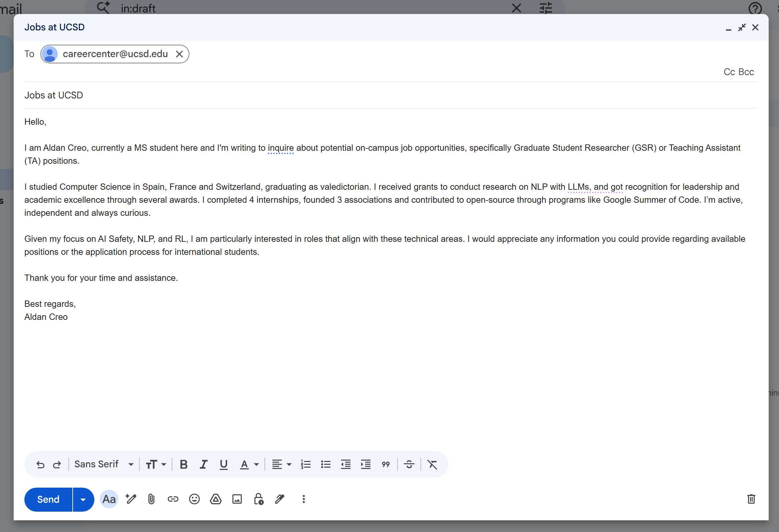Open the confidential mode lock icon
This screenshot has height=532, width=779.
tap(258, 499)
